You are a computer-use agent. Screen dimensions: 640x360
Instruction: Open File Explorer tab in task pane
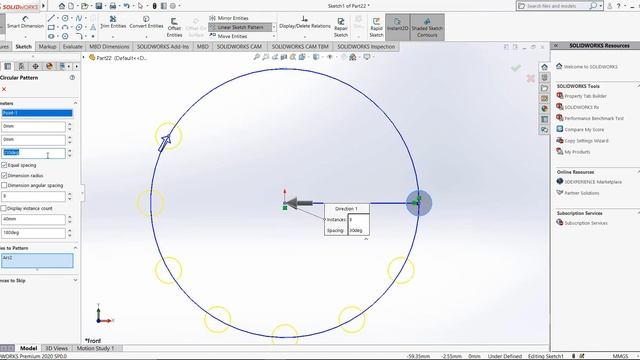(544, 88)
